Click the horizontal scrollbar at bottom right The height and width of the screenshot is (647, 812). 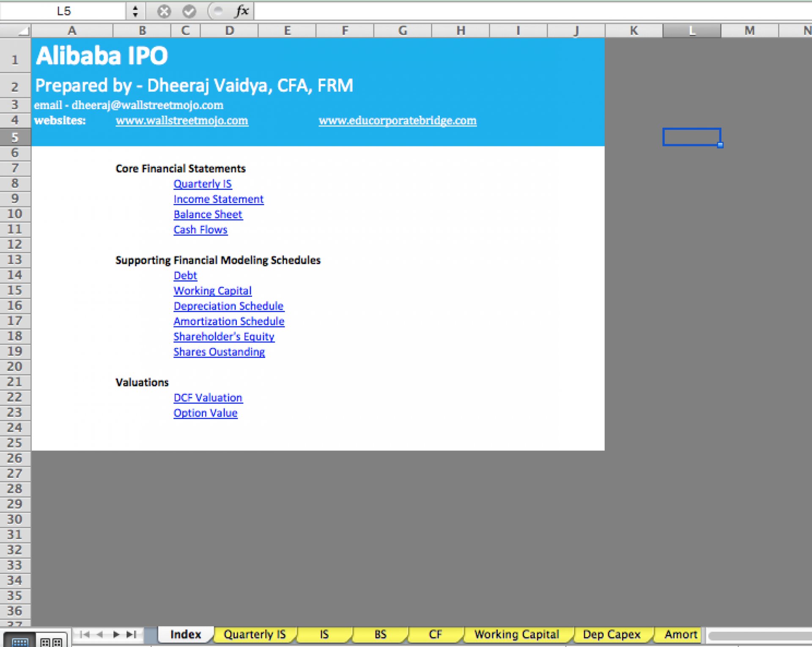[759, 635]
